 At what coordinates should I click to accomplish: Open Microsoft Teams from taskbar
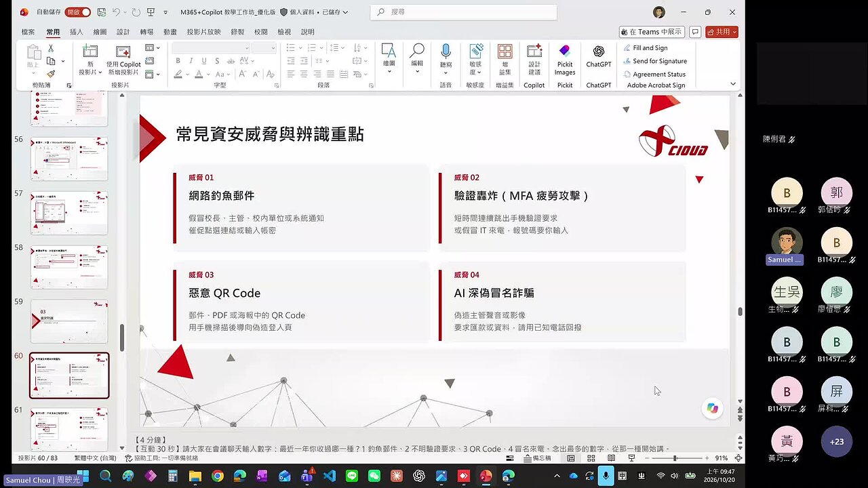[x=307, y=476]
